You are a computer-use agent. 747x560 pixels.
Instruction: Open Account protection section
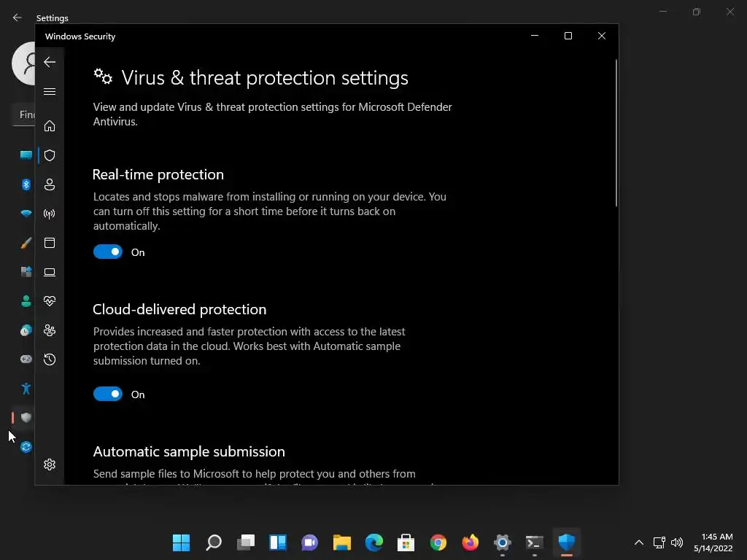pyautogui.click(x=50, y=184)
